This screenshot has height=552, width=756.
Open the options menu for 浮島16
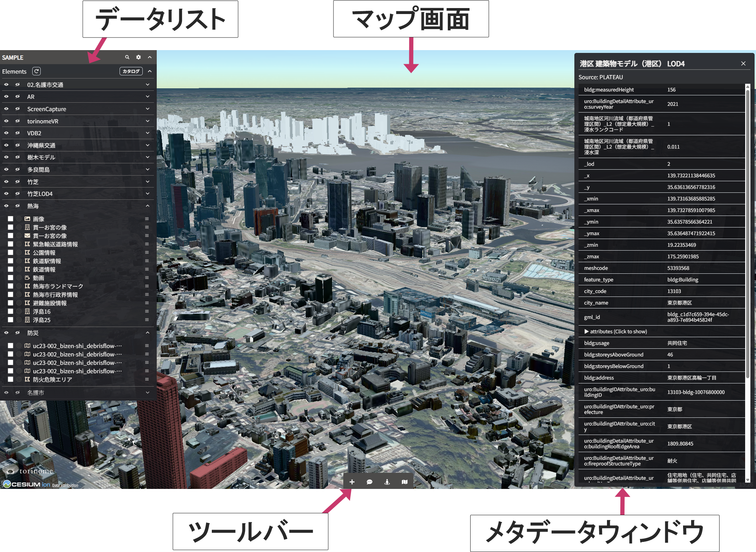(147, 312)
